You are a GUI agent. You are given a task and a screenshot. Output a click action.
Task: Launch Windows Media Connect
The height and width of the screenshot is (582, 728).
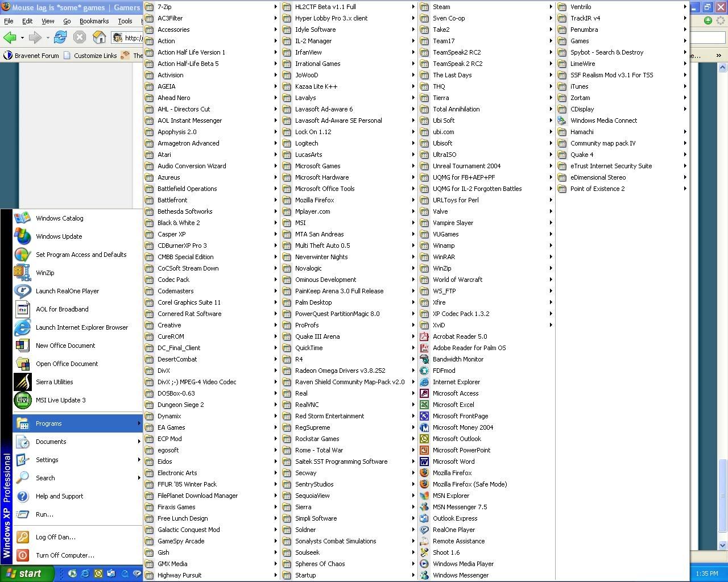click(623, 120)
